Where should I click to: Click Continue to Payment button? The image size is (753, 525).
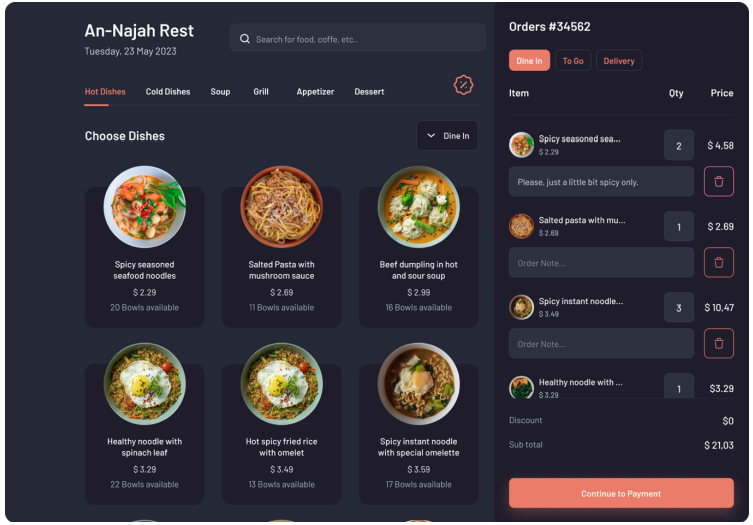point(621,493)
